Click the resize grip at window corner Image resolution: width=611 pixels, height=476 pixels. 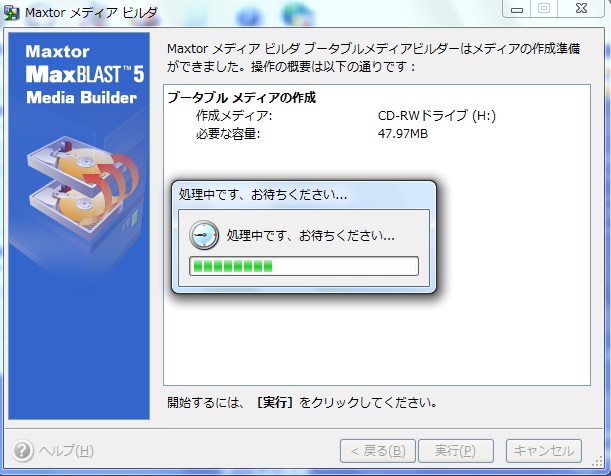597,462
